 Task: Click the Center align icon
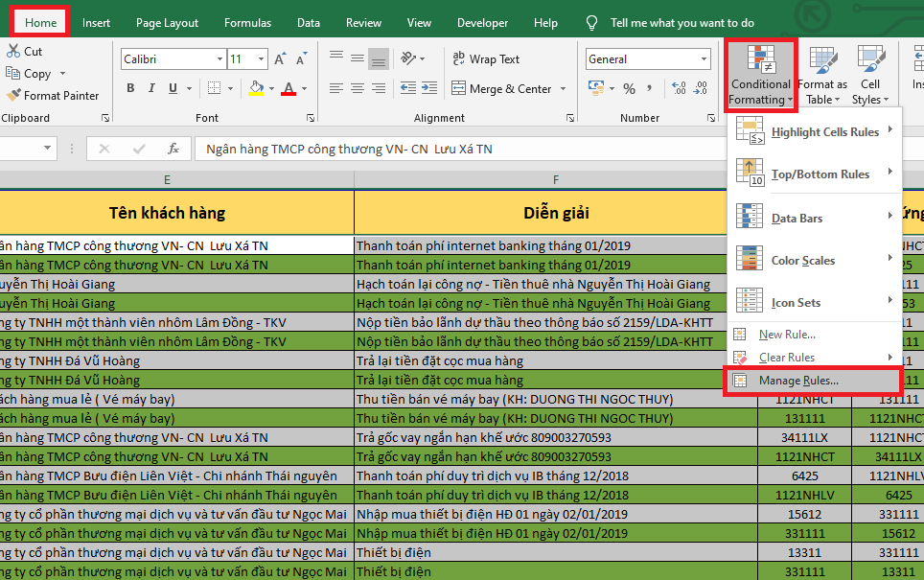(x=358, y=89)
